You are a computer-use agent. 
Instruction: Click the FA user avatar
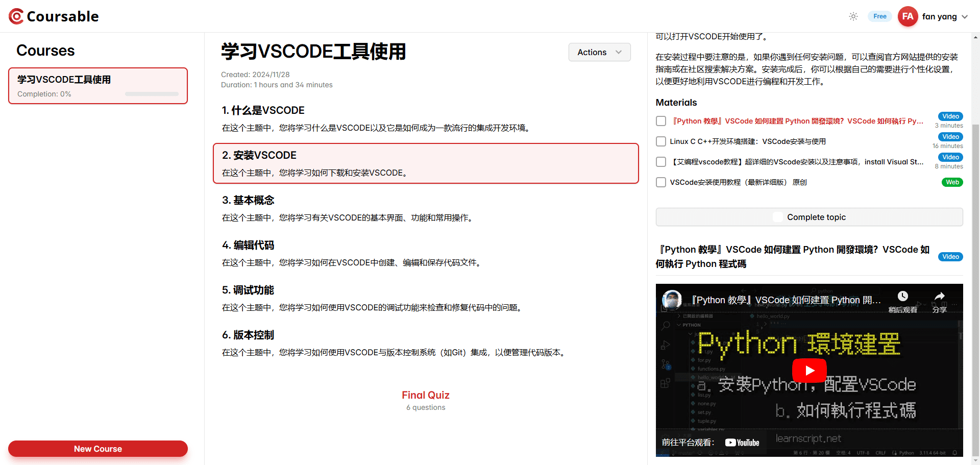[908, 16]
